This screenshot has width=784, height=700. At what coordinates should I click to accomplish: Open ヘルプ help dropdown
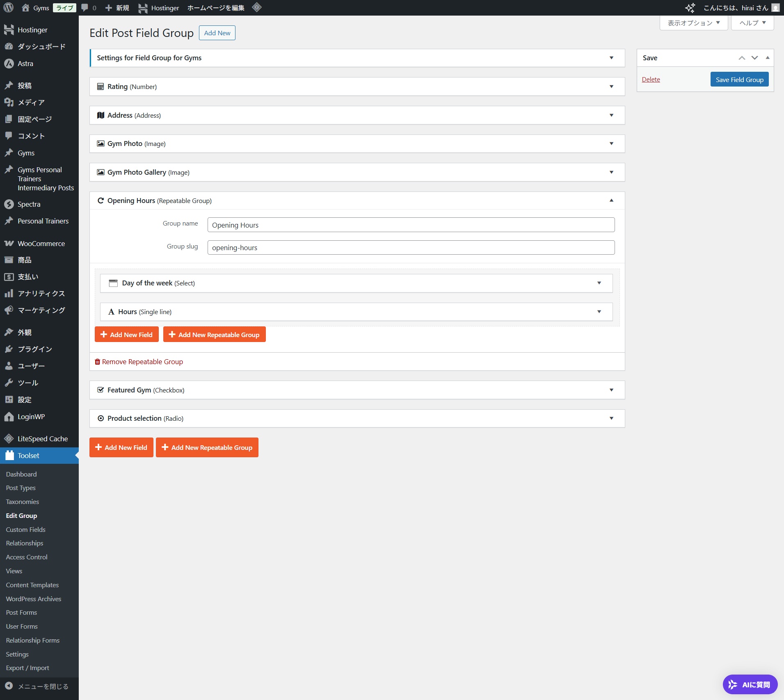(752, 23)
